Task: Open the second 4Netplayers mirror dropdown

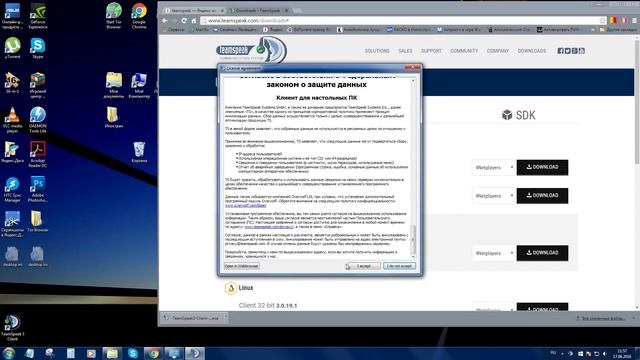Action: coord(493,196)
